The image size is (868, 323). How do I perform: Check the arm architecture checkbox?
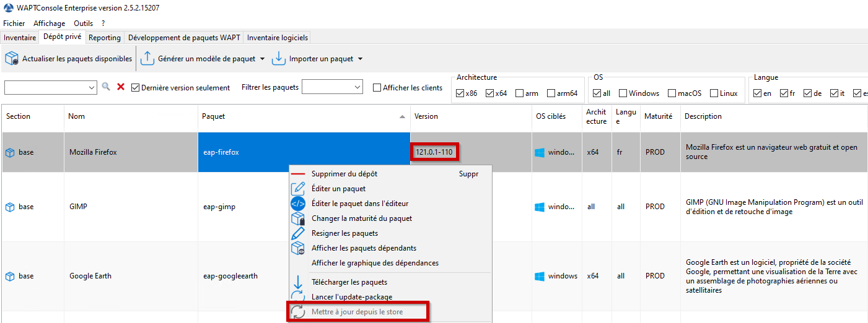pyautogui.click(x=519, y=93)
